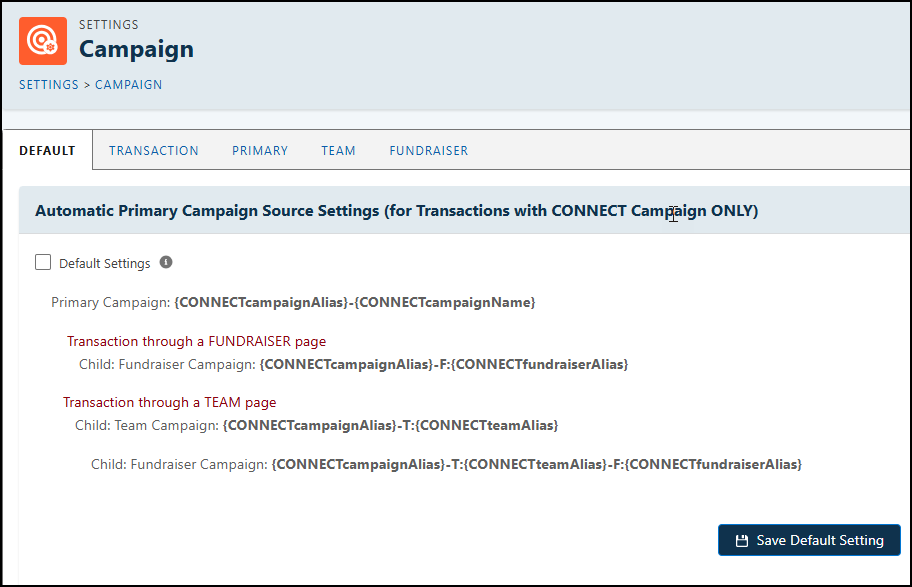Viewport: 912px width, 587px height.
Task: Click the Team-Fundraiser combined child campaign template
Action: coord(536,464)
